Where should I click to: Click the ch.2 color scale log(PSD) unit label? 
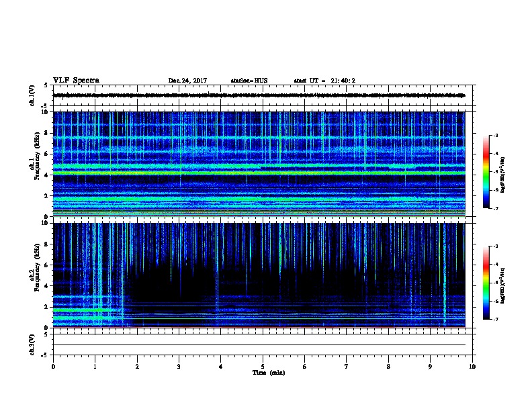point(502,285)
